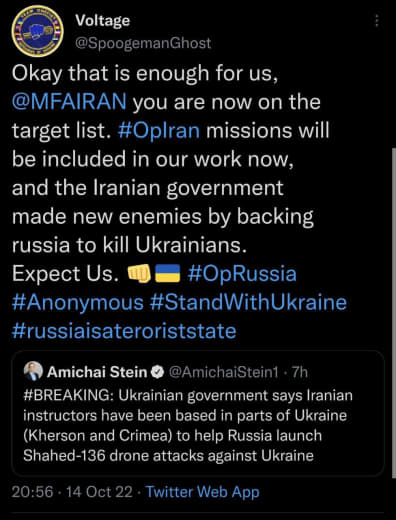This screenshot has height=520, width=396.
Task: Open Voltage's profile avatar
Action: pos(37,31)
